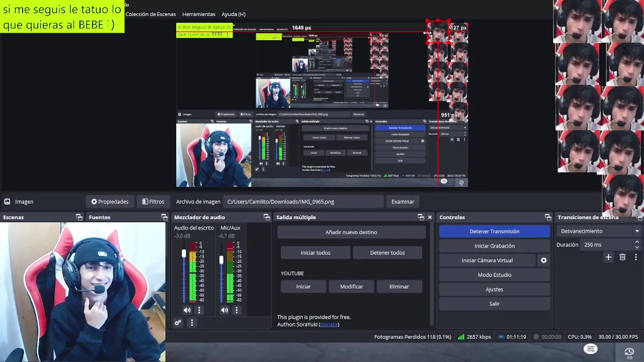This screenshot has height=362, width=644.
Task: Pop out the Mezclador de audio dock
Action: [267, 217]
